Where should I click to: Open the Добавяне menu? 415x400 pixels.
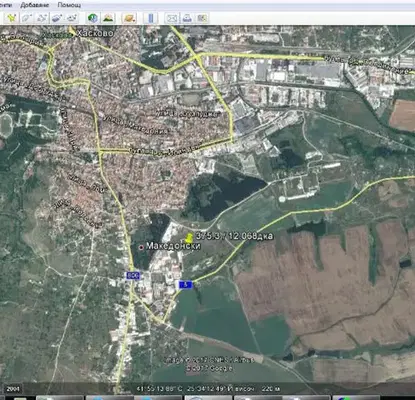coord(35,5)
